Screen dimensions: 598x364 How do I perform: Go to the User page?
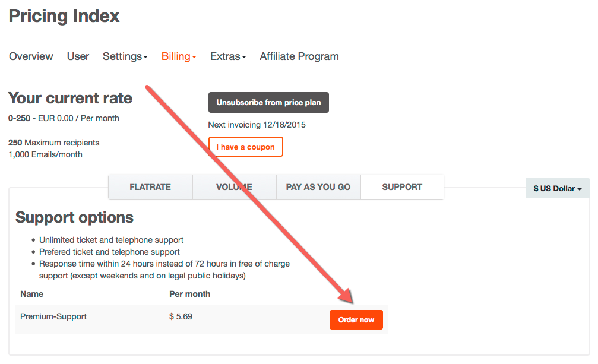point(78,56)
